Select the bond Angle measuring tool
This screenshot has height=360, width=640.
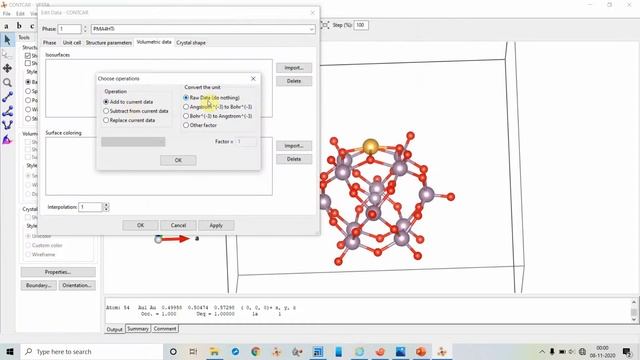coord(7,111)
